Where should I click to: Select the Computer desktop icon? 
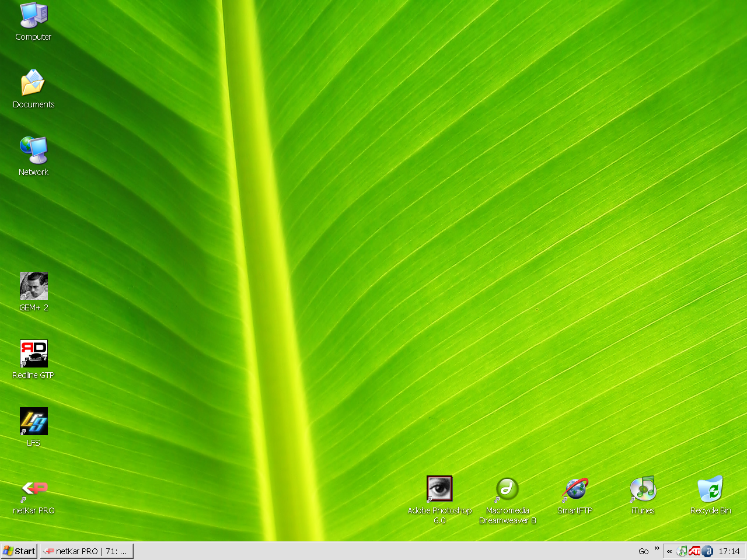tap(33, 16)
